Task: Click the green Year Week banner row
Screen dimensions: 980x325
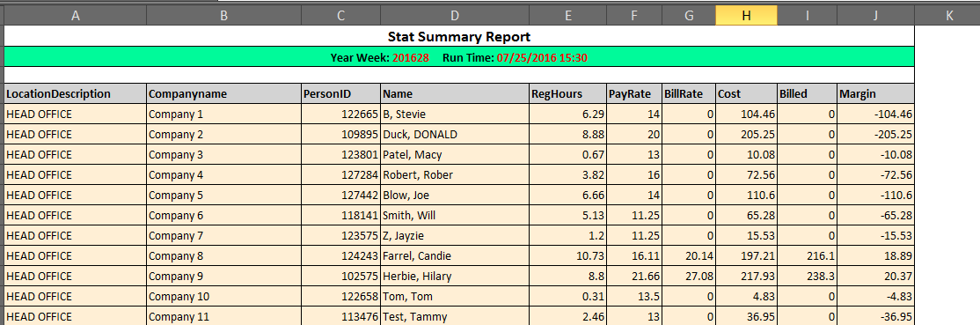Action: (459, 57)
